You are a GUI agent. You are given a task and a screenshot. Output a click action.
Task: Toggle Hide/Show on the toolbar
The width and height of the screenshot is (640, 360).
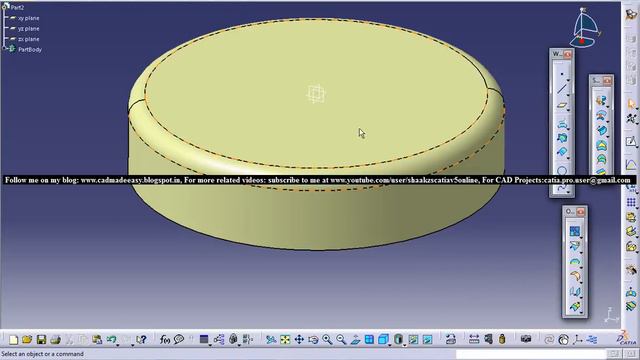(x=413, y=340)
